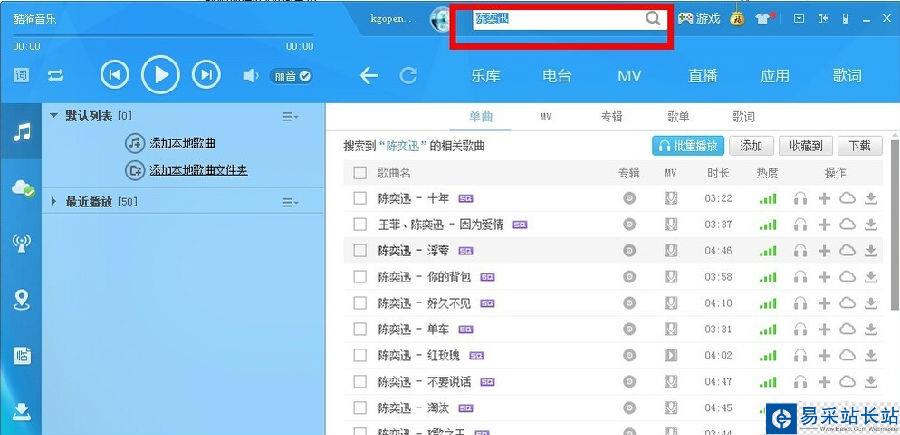Image resolution: width=900 pixels, height=435 pixels.
Task: Skip to next track
Action: coord(206,74)
